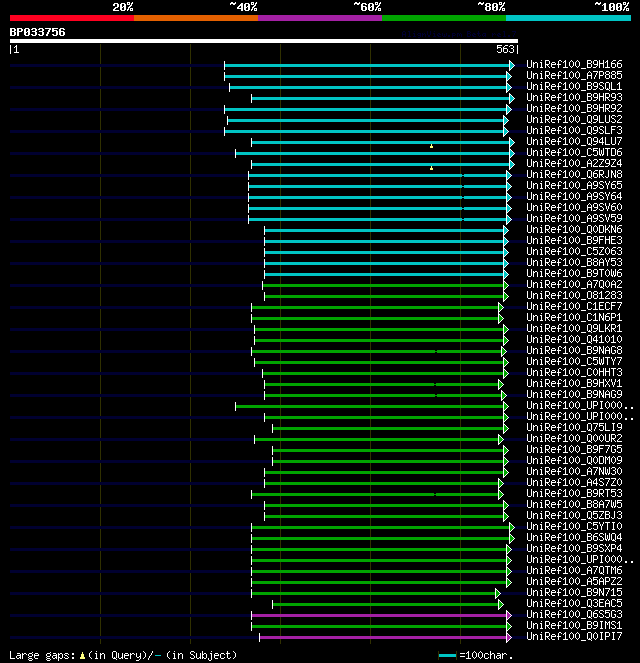Click the UniRef100_A7Q0A2 label
640x663 pixels.
[x=574, y=284]
